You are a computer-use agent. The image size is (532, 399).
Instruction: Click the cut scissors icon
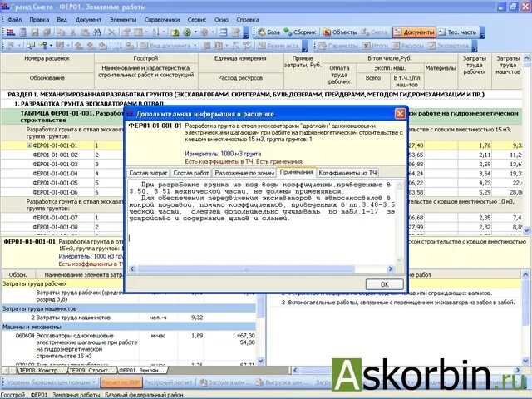pyautogui.click(x=72, y=32)
